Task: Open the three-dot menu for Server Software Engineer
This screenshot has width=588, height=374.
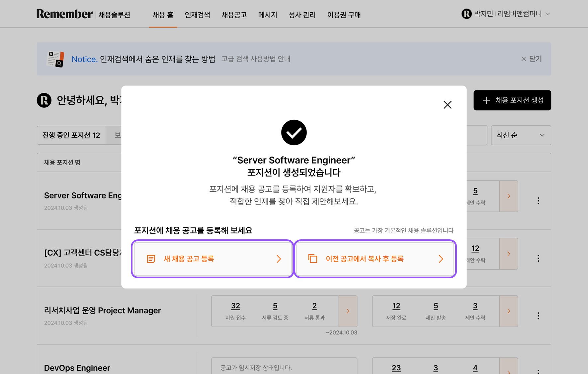Action: point(538,201)
